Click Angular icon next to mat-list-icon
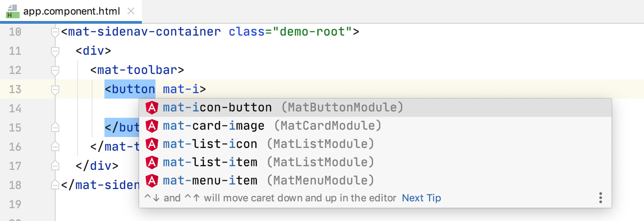 click(151, 144)
